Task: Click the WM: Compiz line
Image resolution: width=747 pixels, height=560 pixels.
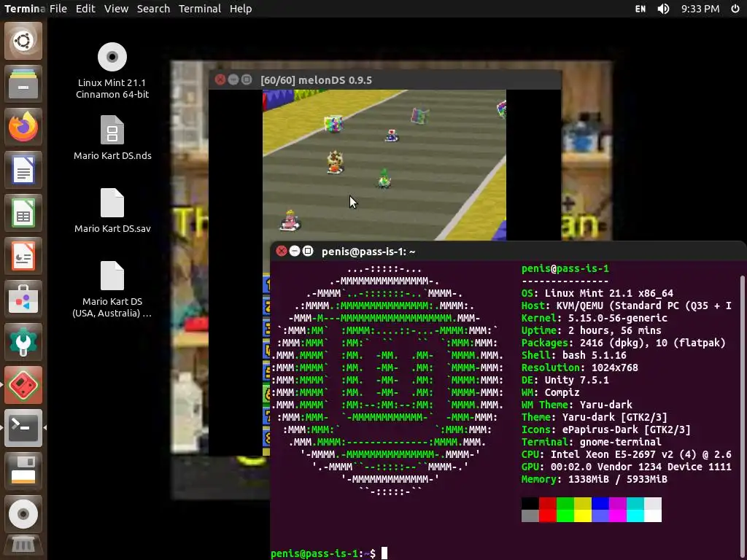Action: (x=550, y=392)
